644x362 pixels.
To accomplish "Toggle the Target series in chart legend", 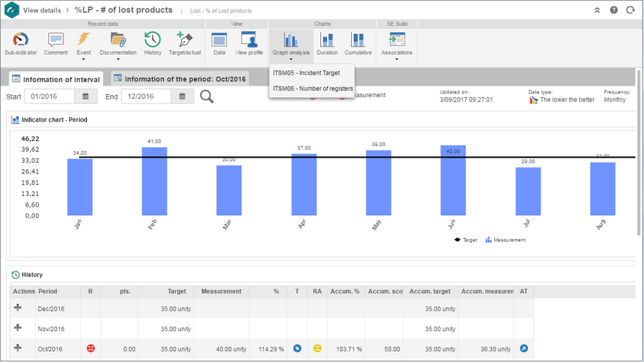I will 466,240.
